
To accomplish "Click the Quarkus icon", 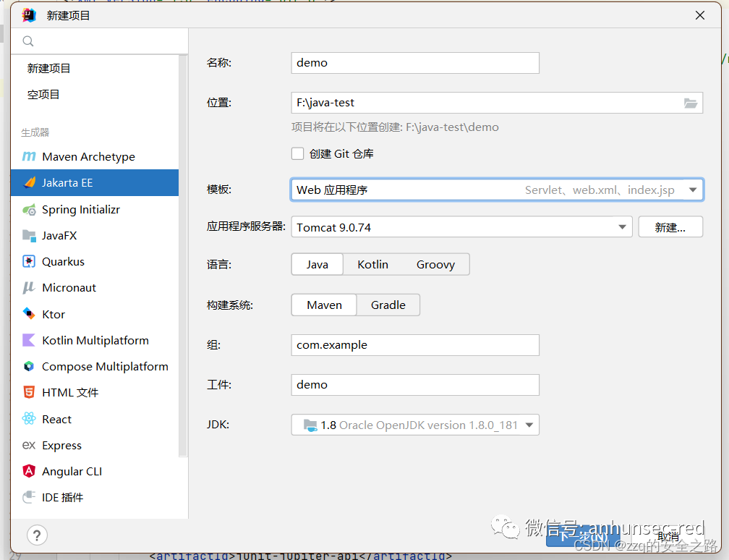I will pos(29,262).
